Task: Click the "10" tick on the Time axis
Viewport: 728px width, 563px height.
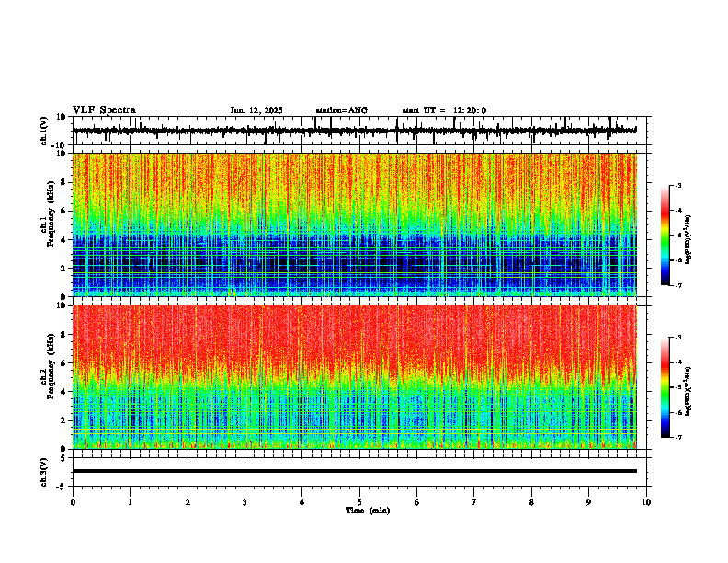Action: (646, 502)
